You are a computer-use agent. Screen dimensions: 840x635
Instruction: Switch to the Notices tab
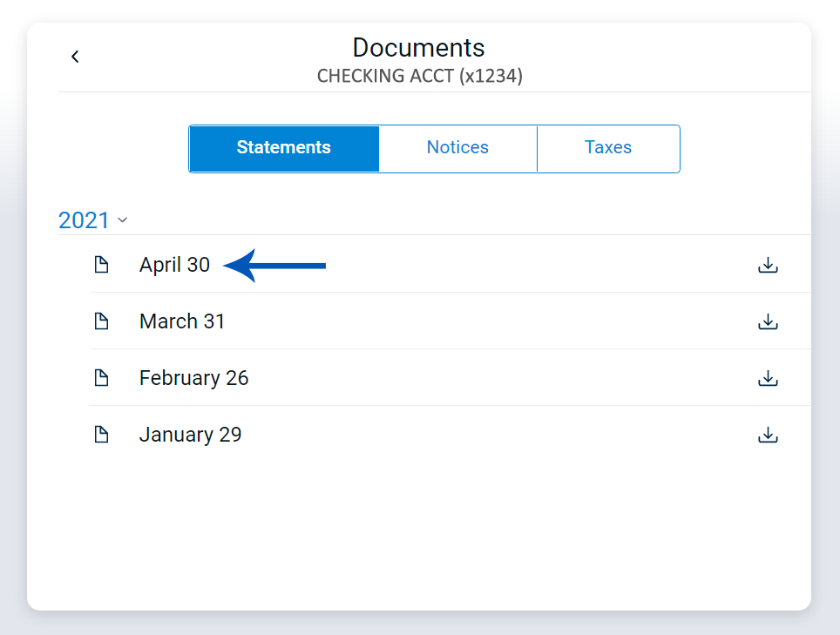[x=457, y=148]
